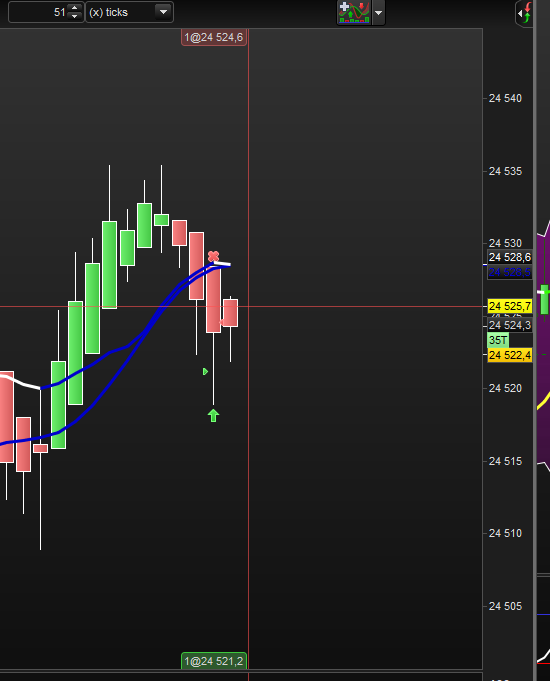Viewport: 550px width, 681px height.
Task: Click the 24 535 axis value
Action: 505,172
